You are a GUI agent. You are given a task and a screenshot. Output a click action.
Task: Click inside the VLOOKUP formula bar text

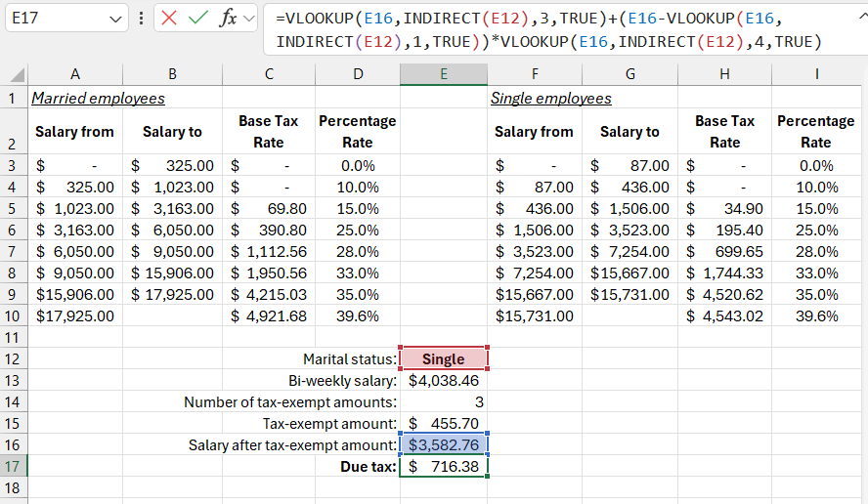pyautogui.click(x=547, y=29)
